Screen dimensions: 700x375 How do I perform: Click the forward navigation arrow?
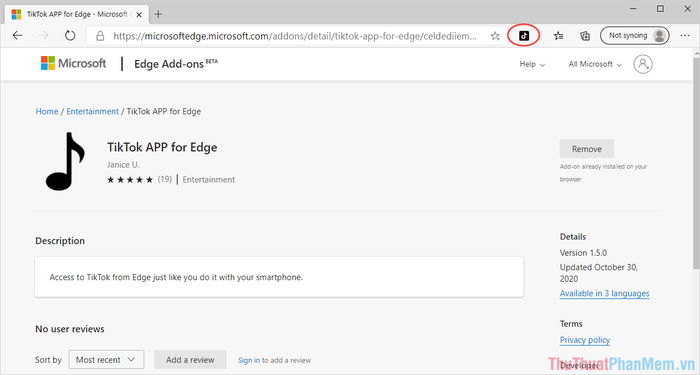point(43,36)
